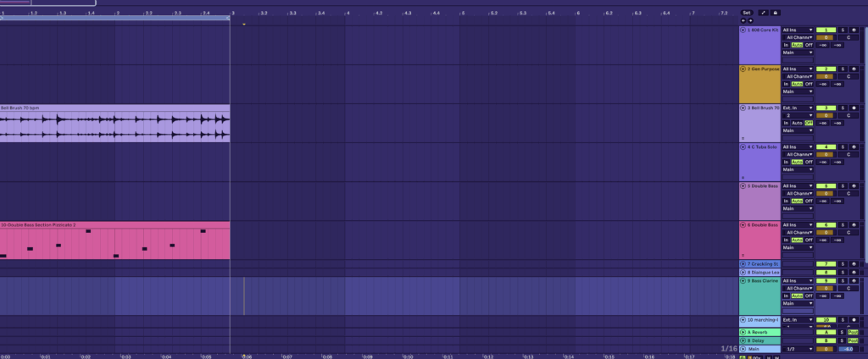Collapse the 6 Double Bass track
The width and height of the screenshot is (868, 359).
pos(743,224)
